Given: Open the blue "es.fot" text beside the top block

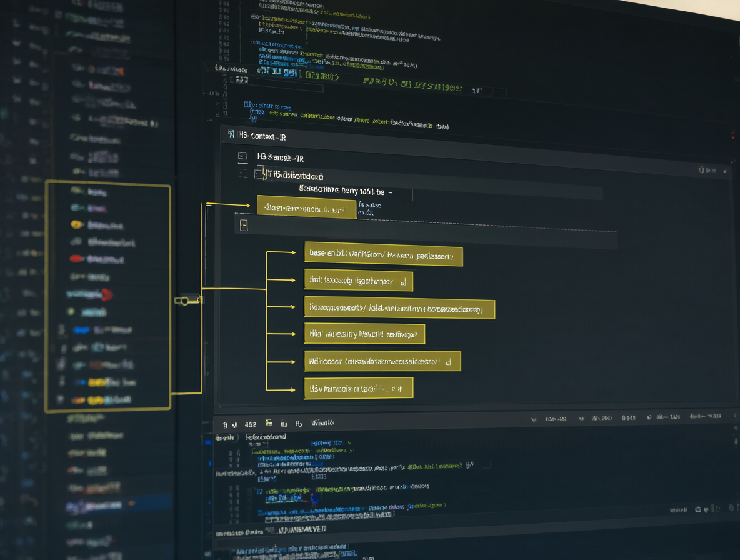Looking at the screenshot, I should click(x=366, y=212).
